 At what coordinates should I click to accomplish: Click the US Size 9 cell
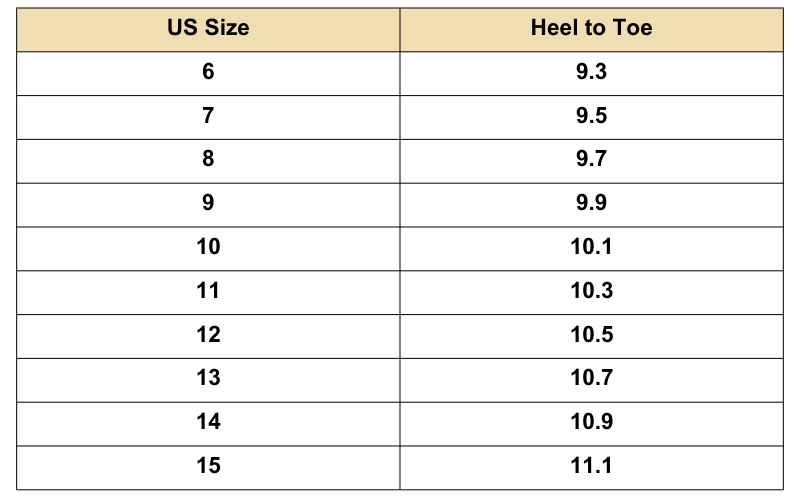point(208,203)
